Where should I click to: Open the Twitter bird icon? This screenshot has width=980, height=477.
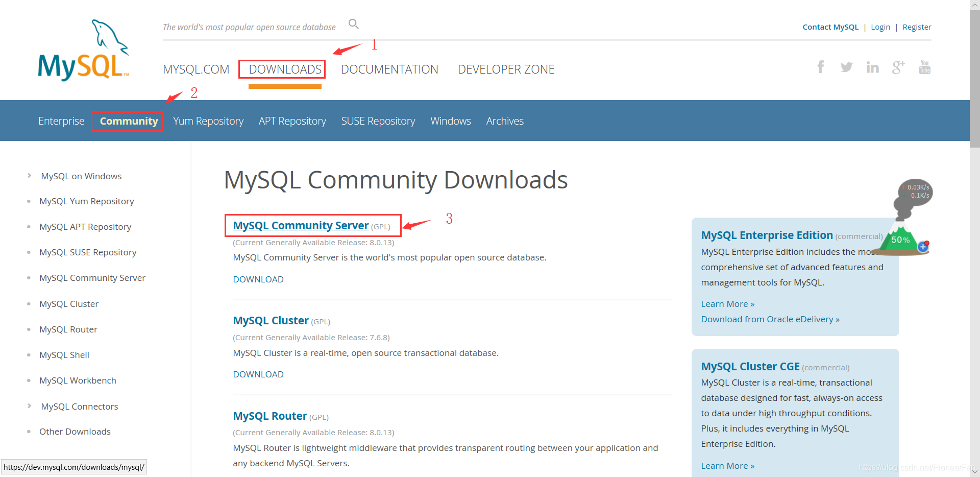pos(846,67)
